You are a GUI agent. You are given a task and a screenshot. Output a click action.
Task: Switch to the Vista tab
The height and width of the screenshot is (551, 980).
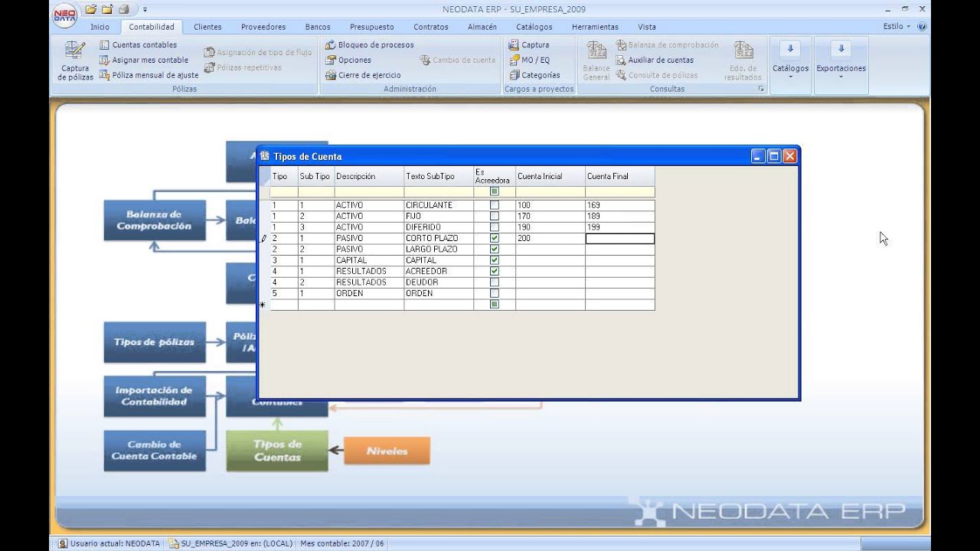(647, 27)
